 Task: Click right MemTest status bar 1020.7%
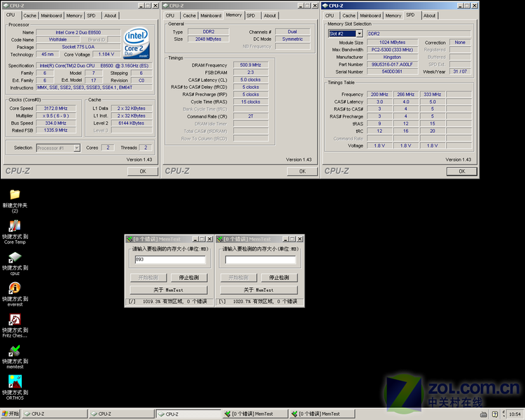[x=260, y=302]
